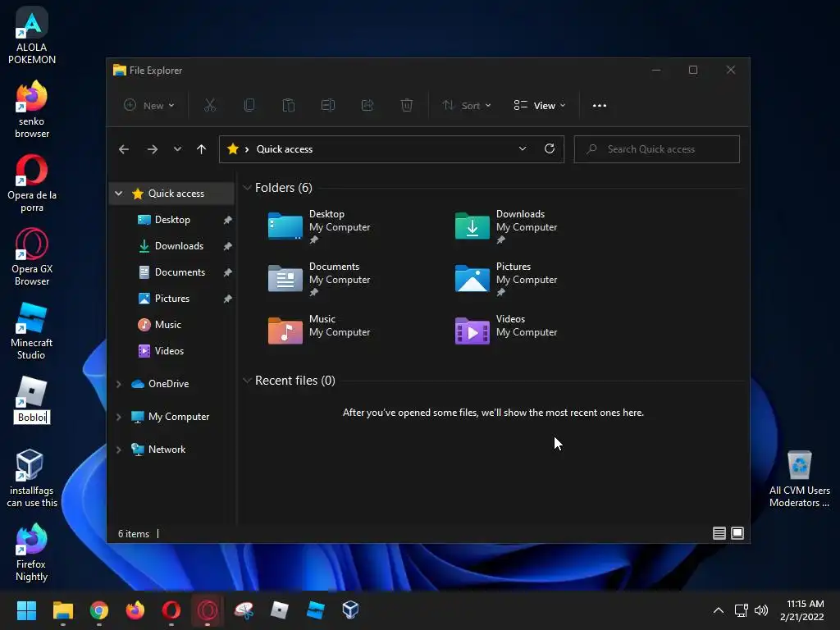
Task: Go forward with the right arrow button
Action: tap(153, 149)
